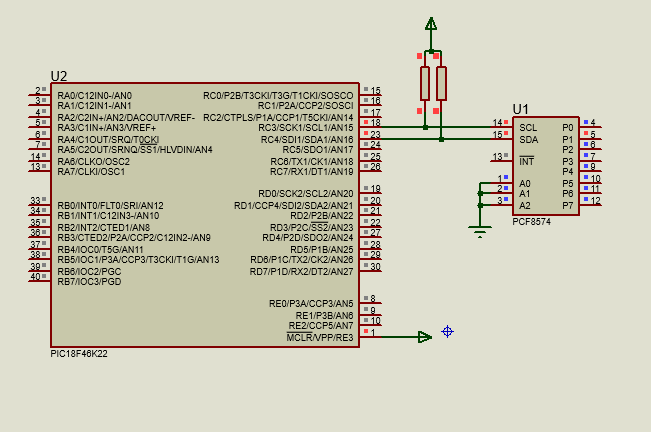The height and width of the screenshot is (432, 651).
Task: Click the RD1/CCP4/SDI2/SDA2/AN21 pin label
Action: point(294,206)
